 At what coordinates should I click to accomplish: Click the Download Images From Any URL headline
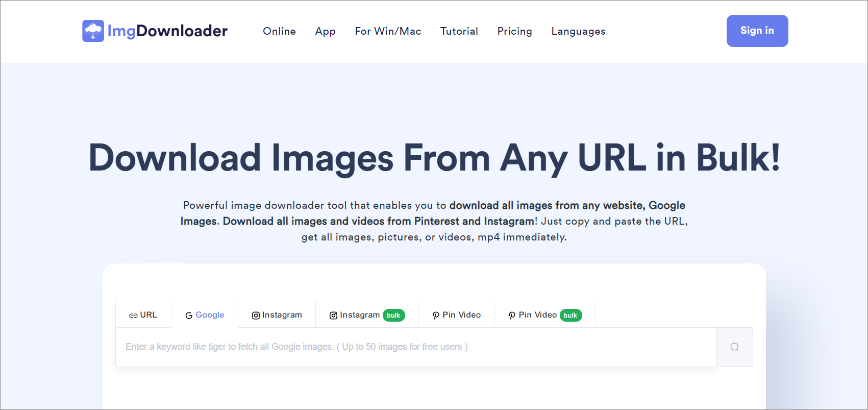(434, 158)
